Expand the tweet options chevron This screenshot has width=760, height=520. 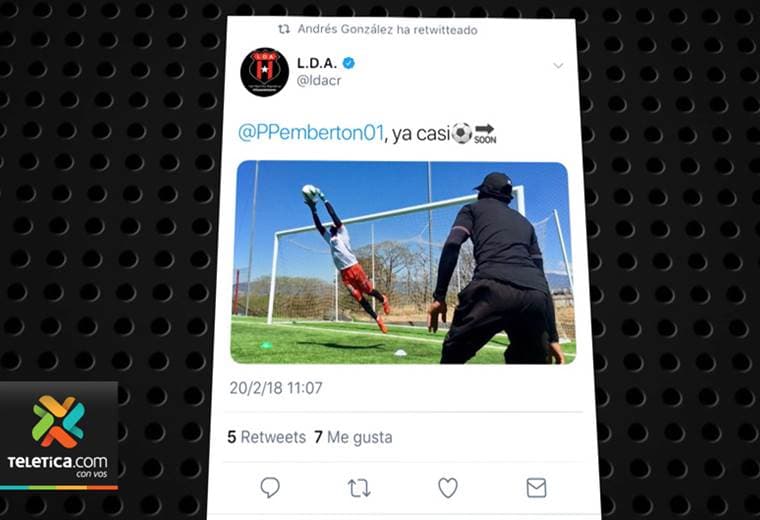click(558, 65)
